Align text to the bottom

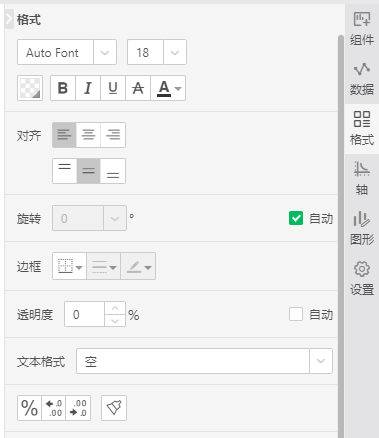[113, 171]
